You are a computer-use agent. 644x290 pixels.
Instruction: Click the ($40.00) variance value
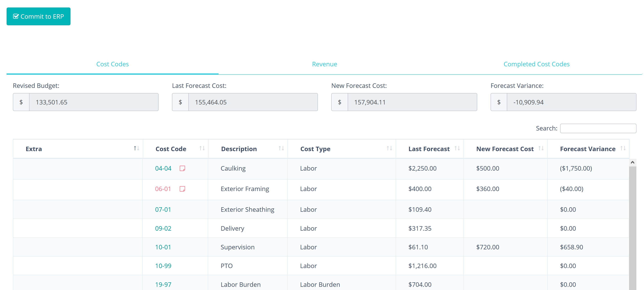click(x=572, y=189)
